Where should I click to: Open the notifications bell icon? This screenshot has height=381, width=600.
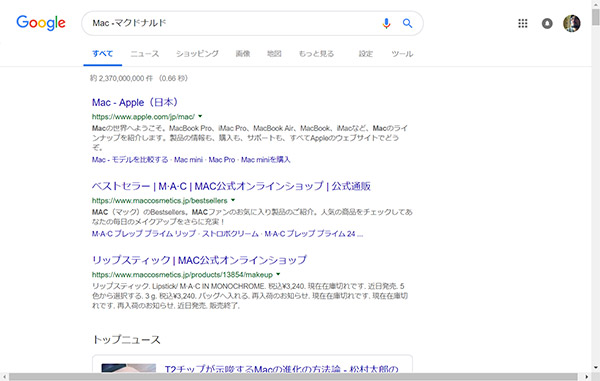pos(547,23)
